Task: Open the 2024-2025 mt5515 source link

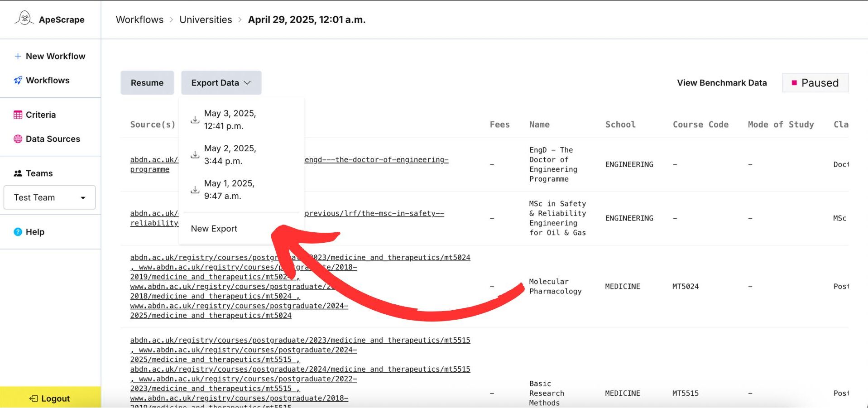Action: [x=244, y=355]
